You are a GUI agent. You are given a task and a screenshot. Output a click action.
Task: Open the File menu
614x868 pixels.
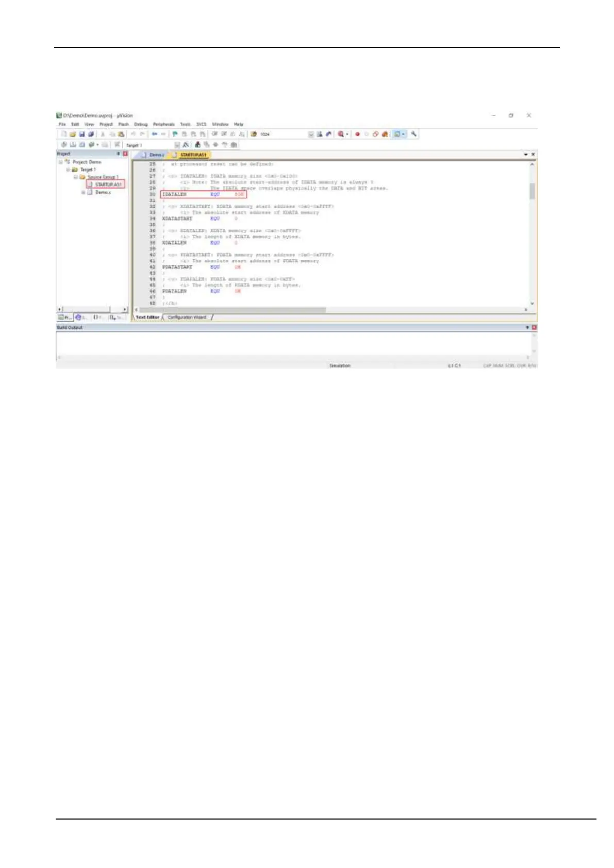[x=62, y=124]
